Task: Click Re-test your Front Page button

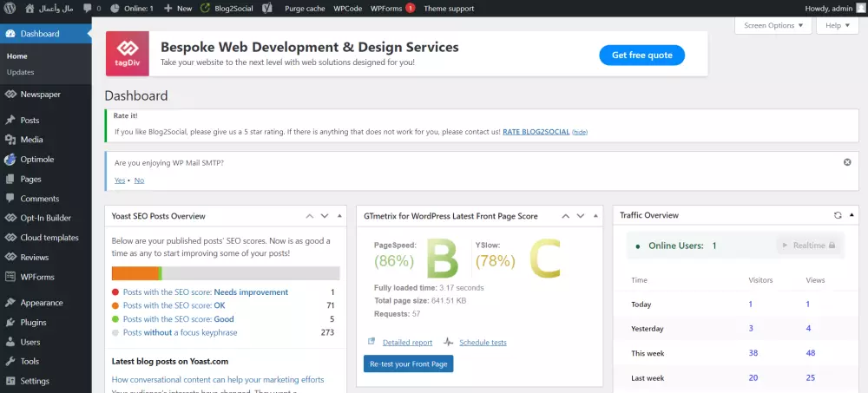Action: coord(408,364)
